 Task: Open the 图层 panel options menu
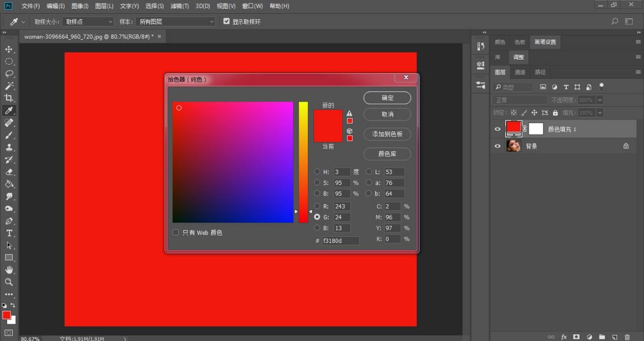point(638,72)
